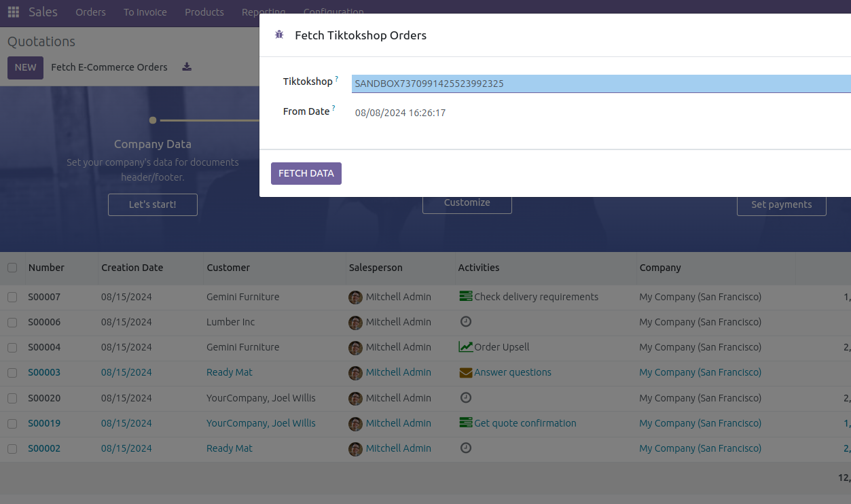Viewport: 851px width, 504px height.
Task: Click Order Upsell chart icon
Action: (465, 347)
